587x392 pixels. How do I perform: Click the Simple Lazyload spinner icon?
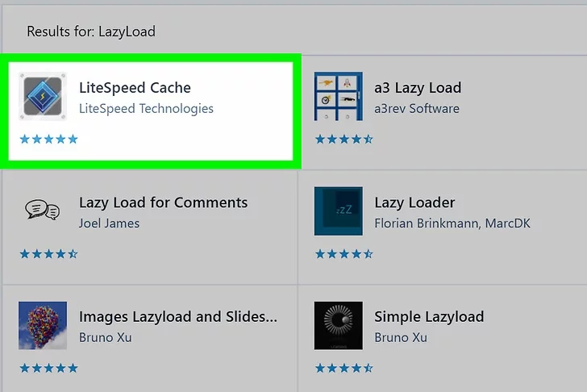[x=338, y=326]
